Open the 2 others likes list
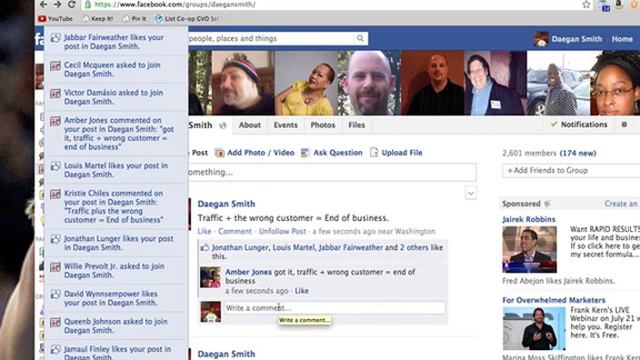This screenshot has width=640, height=360. point(414,247)
